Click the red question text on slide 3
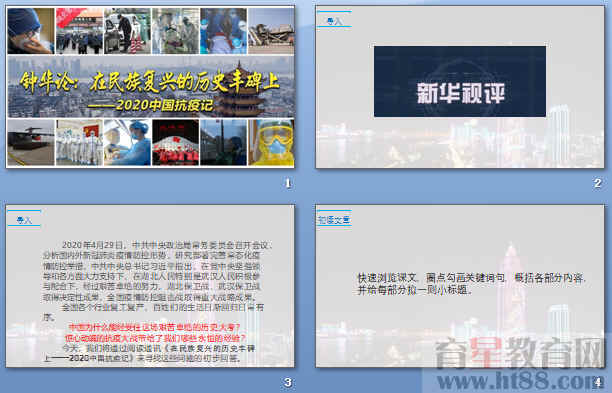The width and height of the screenshot is (612, 393). (x=155, y=333)
